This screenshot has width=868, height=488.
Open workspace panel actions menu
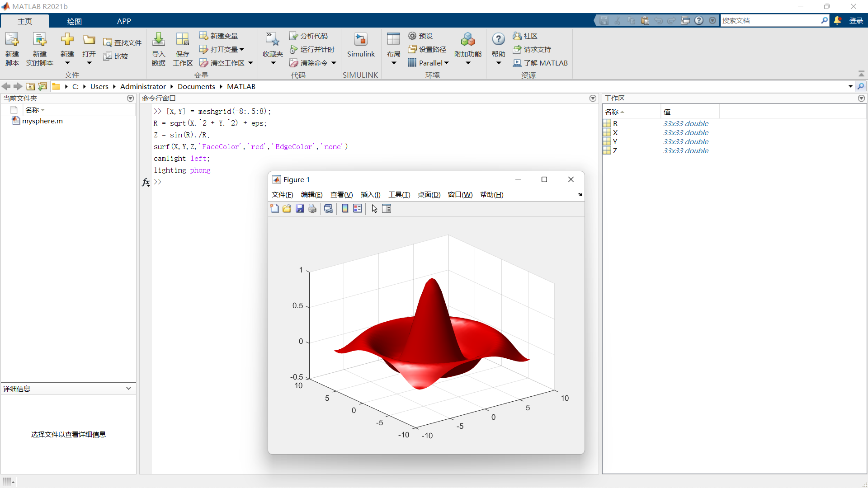click(861, 98)
